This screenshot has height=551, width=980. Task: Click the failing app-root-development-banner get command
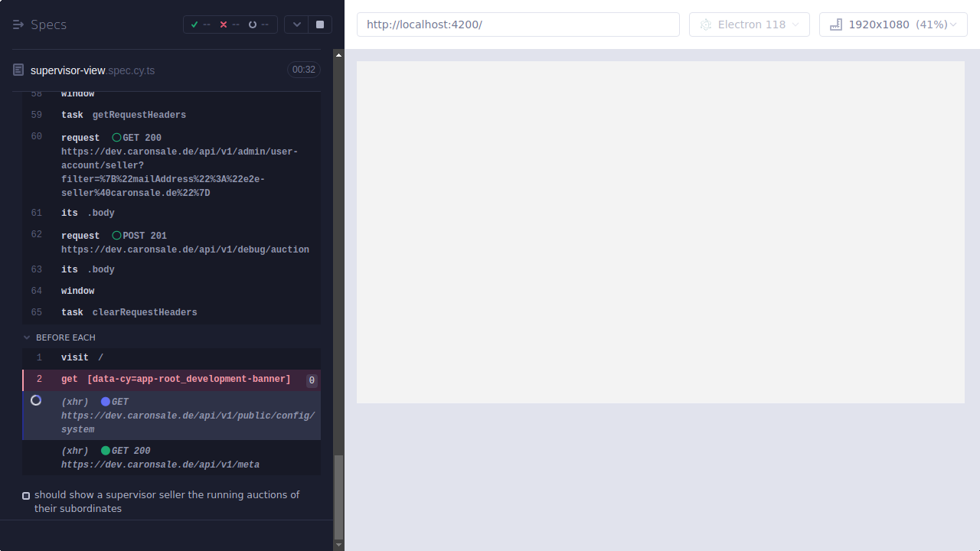pyautogui.click(x=175, y=379)
